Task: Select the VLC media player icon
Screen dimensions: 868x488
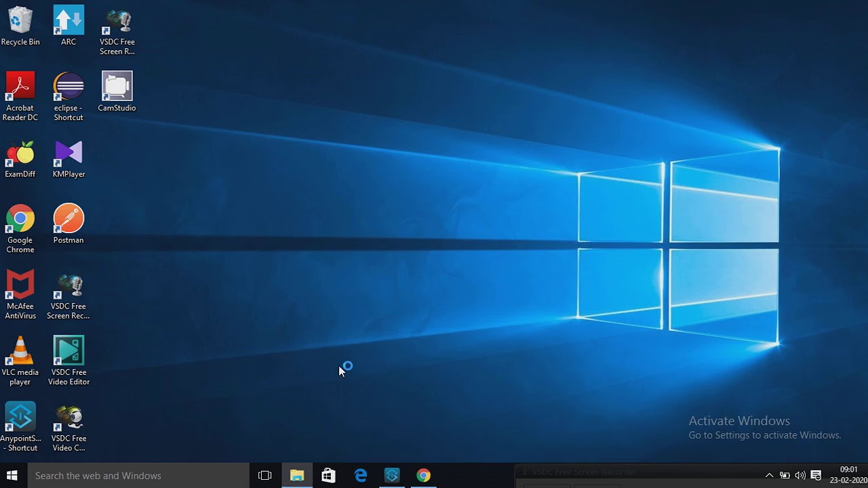Action: pos(20,361)
